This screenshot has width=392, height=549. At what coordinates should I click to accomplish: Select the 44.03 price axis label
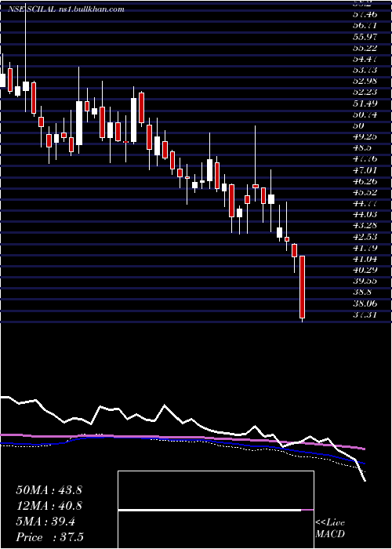point(366,215)
